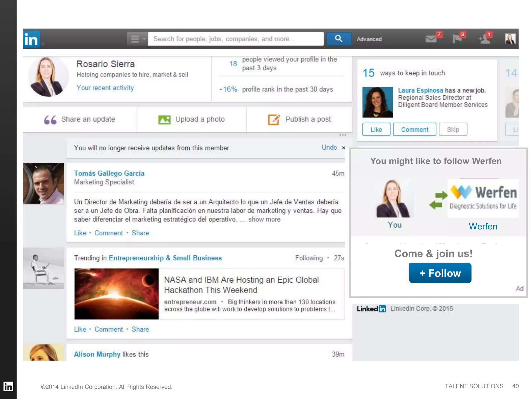Like Laura Espinosa's new job
This screenshot has height=399, width=532.
[x=376, y=129]
